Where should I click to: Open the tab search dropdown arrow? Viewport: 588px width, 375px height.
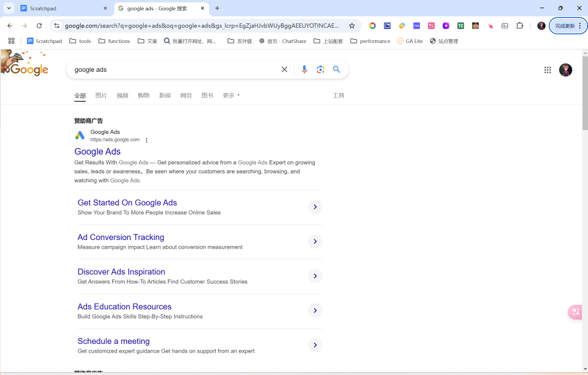click(x=9, y=8)
